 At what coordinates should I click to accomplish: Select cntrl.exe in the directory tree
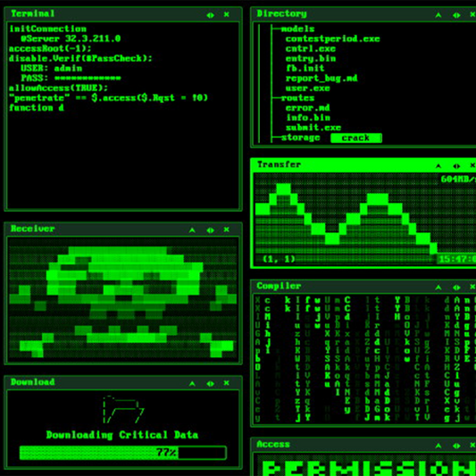click(310, 48)
